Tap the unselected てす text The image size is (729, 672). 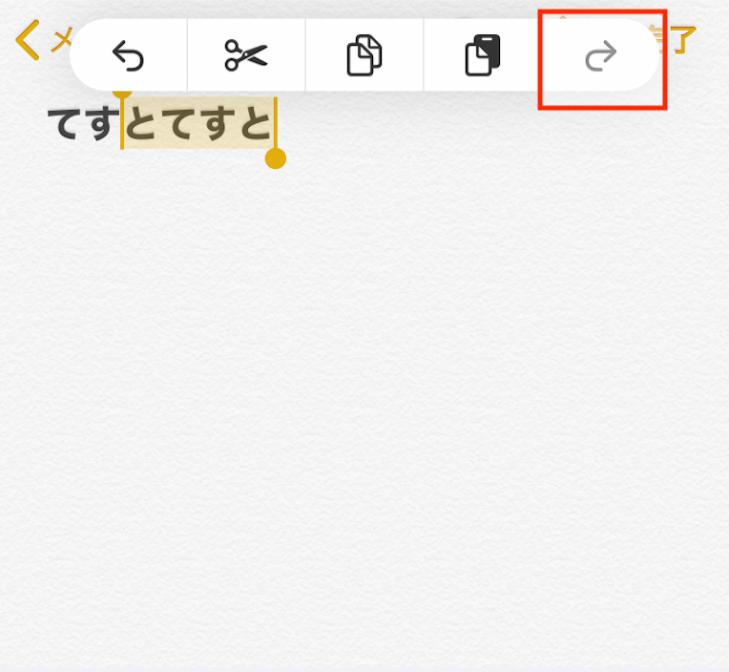coord(84,124)
